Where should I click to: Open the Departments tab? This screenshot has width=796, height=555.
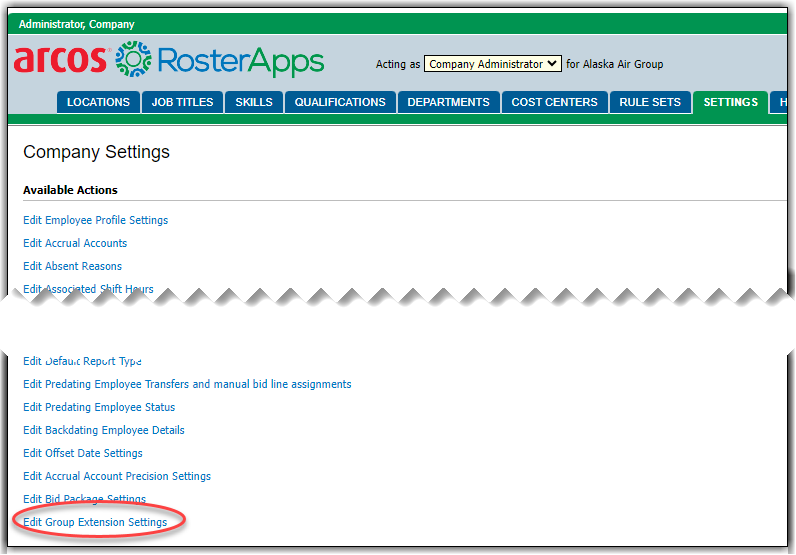point(448,102)
